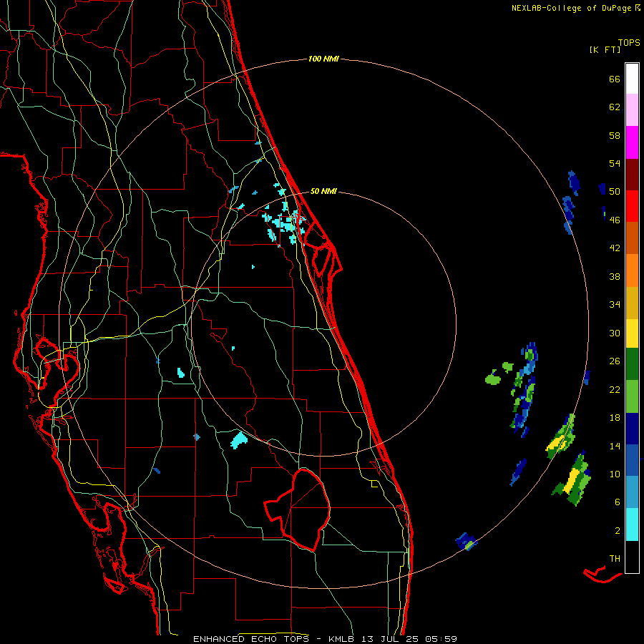Click legend value "66"
This screenshot has height=644, width=644.
point(615,79)
